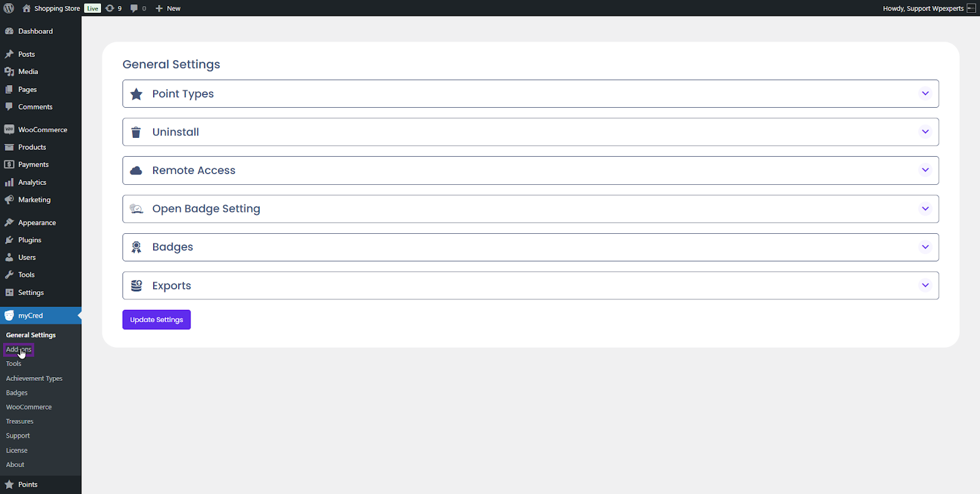
Task: Click the Point Types star icon
Action: (x=137, y=94)
